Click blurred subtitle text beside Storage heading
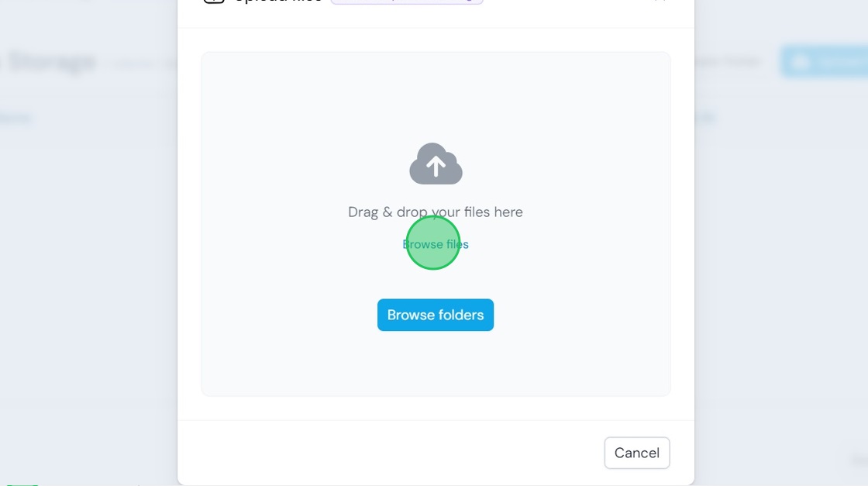This screenshot has height=486, width=868. [x=143, y=64]
